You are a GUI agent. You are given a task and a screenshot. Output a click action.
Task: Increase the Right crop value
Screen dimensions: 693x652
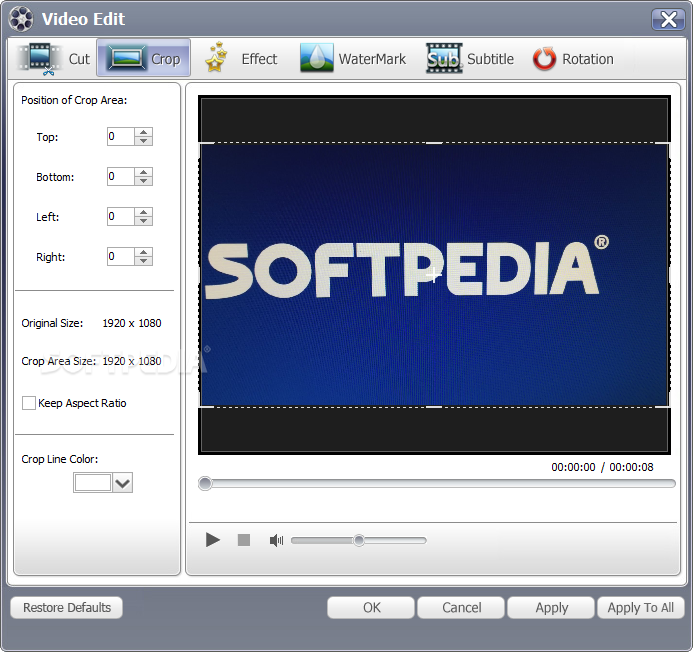(143, 252)
